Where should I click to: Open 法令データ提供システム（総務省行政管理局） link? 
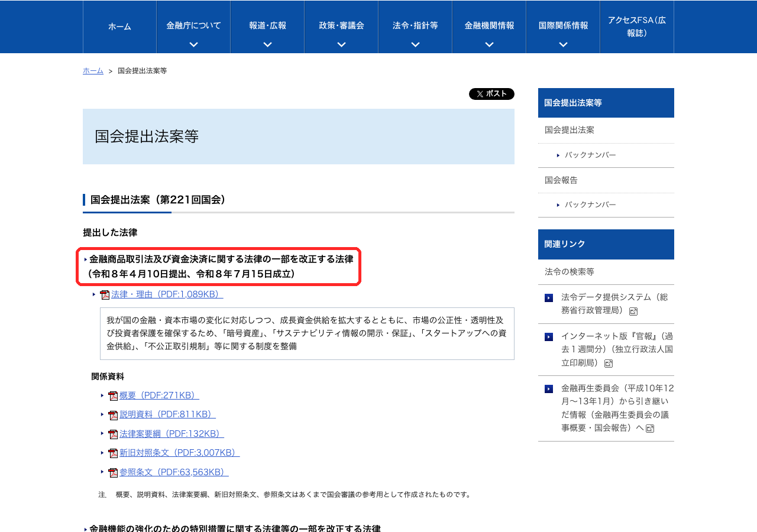[x=614, y=304]
